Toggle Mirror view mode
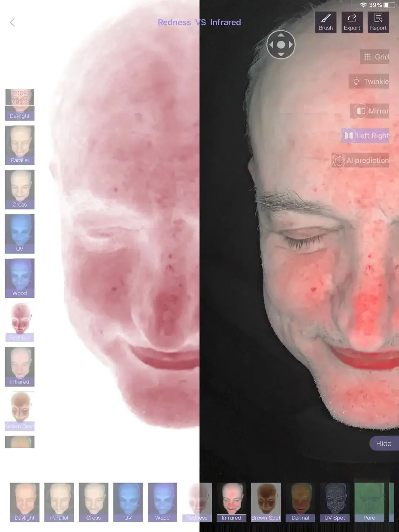The width and height of the screenshot is (399, 532). tap(369, 111)
